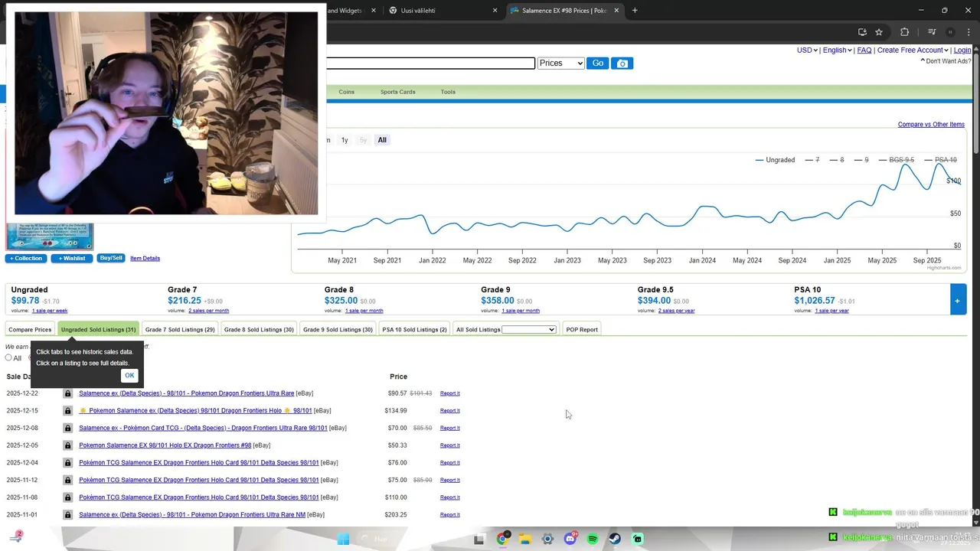
Task: Click the lock icon for 2025-12-22 sale
Action: [x=67, y=393]
